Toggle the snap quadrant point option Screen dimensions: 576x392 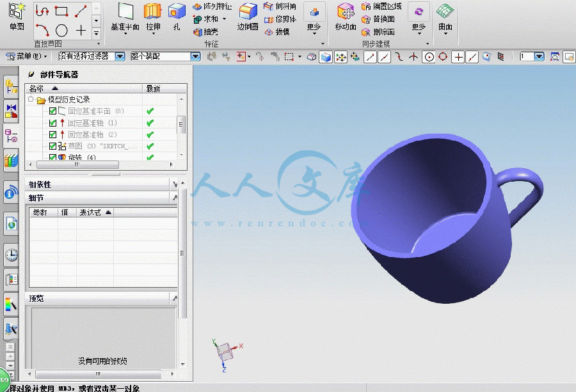point(443,57)
